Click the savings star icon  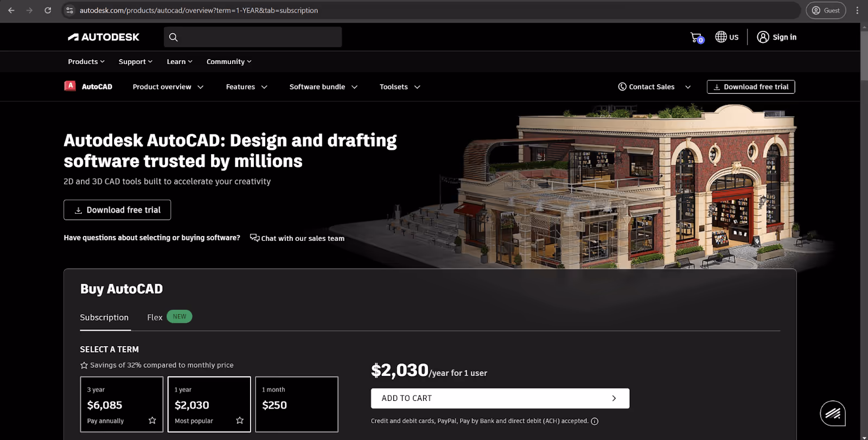pos(84,365)
